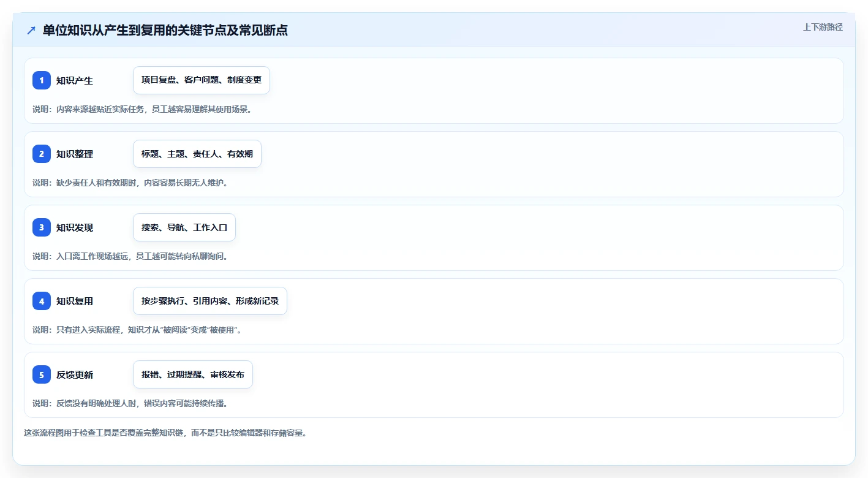Screen dimensions: 868x478
Task: Click step number 3 badge for 知识发现
Action: pyautogui.click(x=42, y=227)
